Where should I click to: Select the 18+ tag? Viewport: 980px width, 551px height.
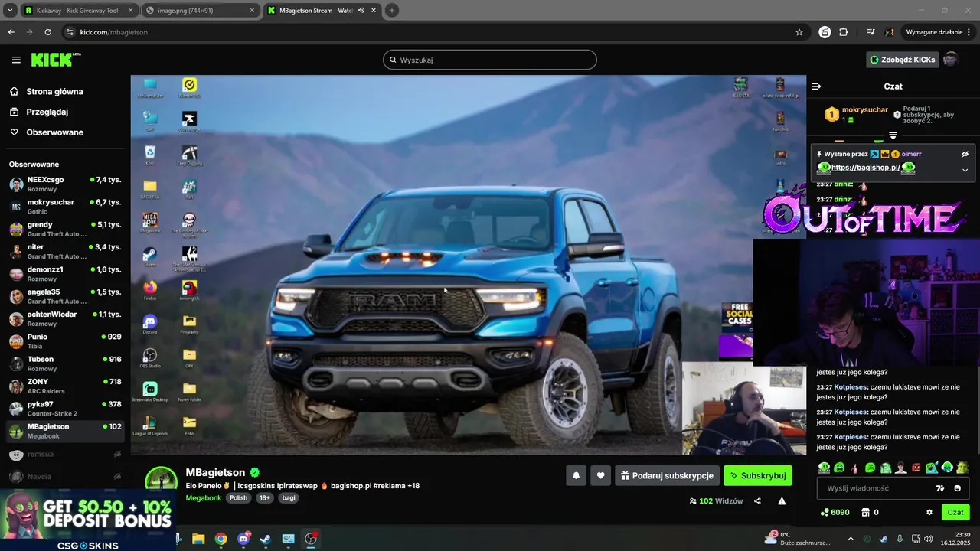point(265,497)
